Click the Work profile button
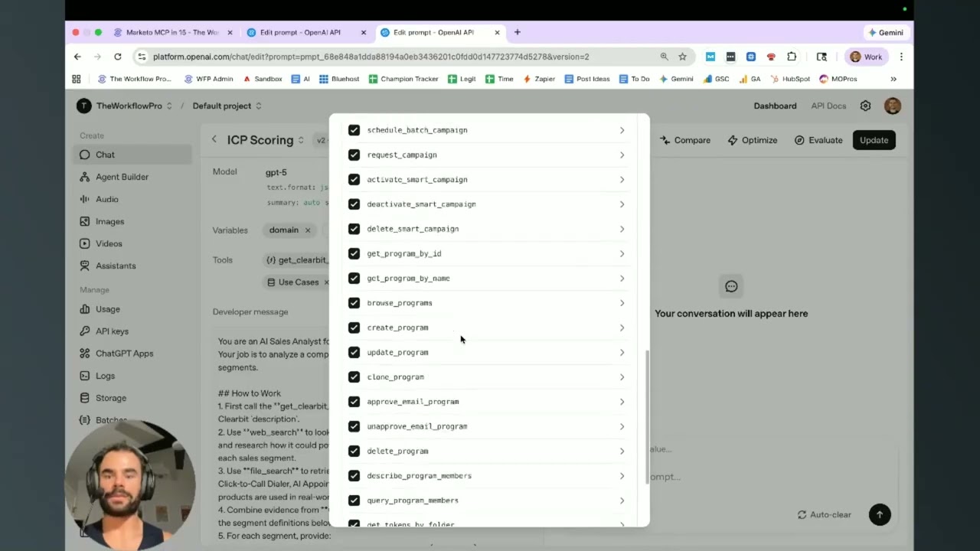 (x=867, y=57)
